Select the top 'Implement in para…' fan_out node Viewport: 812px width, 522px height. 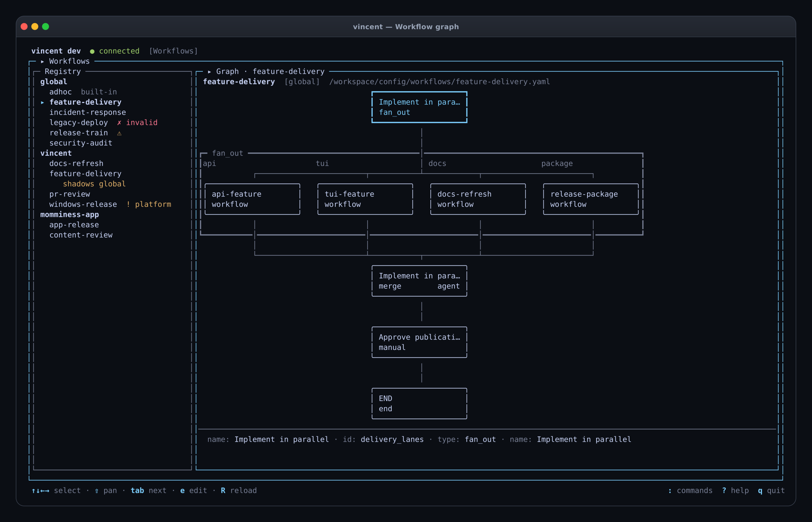click(419, 107)
